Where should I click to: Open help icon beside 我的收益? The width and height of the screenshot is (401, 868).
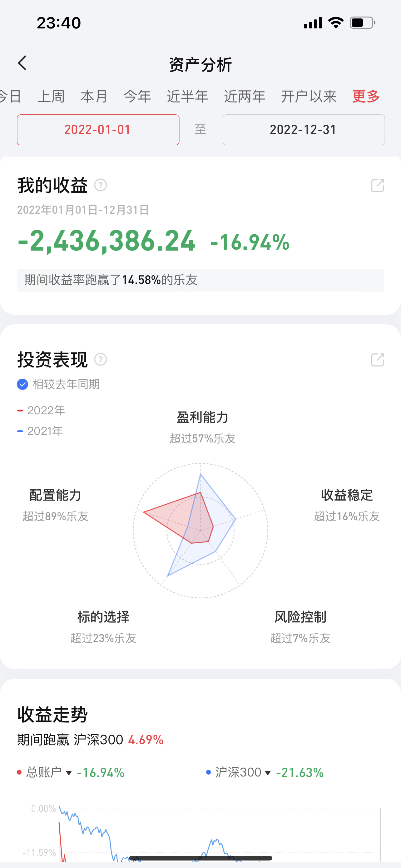pos(100,185)
